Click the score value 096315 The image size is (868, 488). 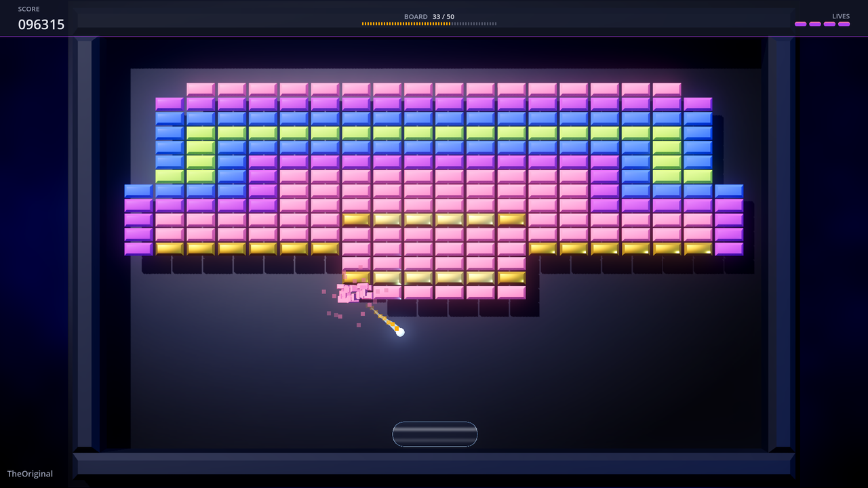pos(41,24)
